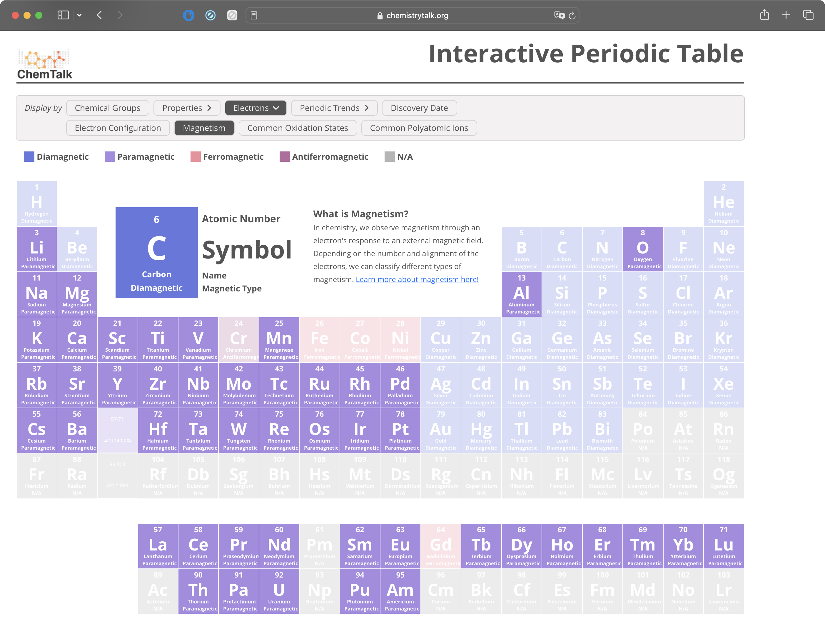Viewport: 825px width, 644px height.
Task: Click the Ferromagnetic legend color swatch
Action: click(x=196, y=157)
